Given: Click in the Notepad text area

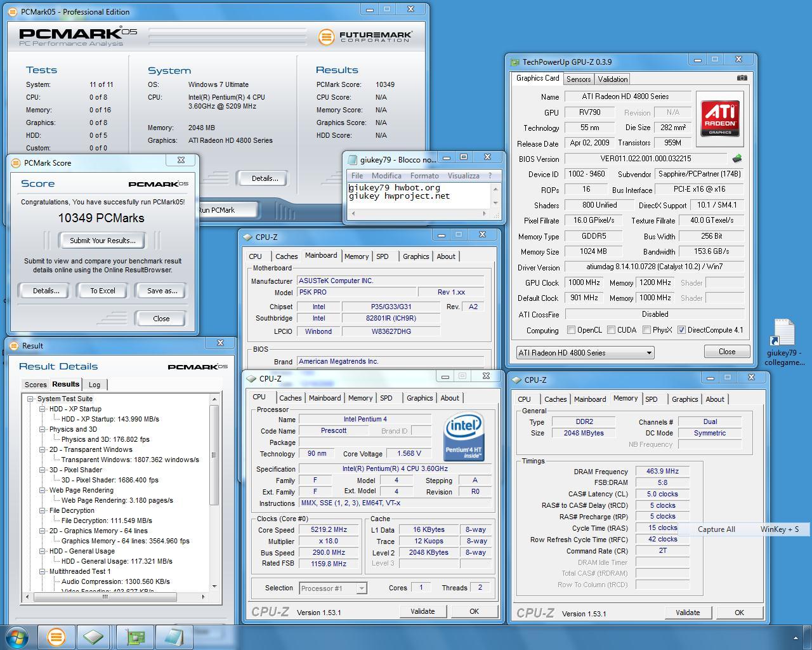Looking at the screenshot, I should point(419,195).
